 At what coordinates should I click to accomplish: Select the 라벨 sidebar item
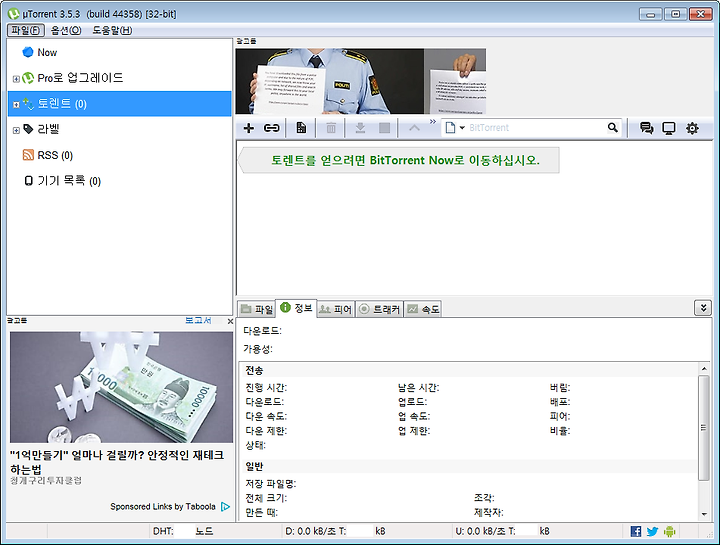pyautogui.click(x=48, y=129)
